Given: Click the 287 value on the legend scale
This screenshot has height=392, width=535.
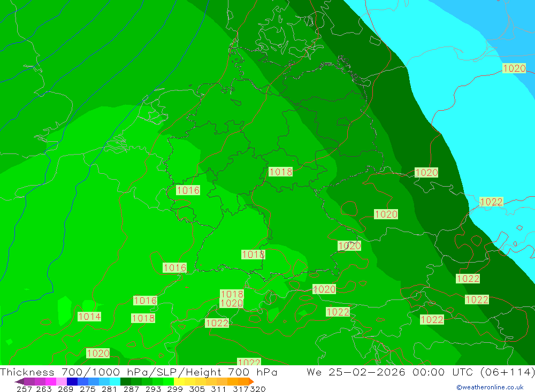Looking at the screenshot, I should click(132, 389).
